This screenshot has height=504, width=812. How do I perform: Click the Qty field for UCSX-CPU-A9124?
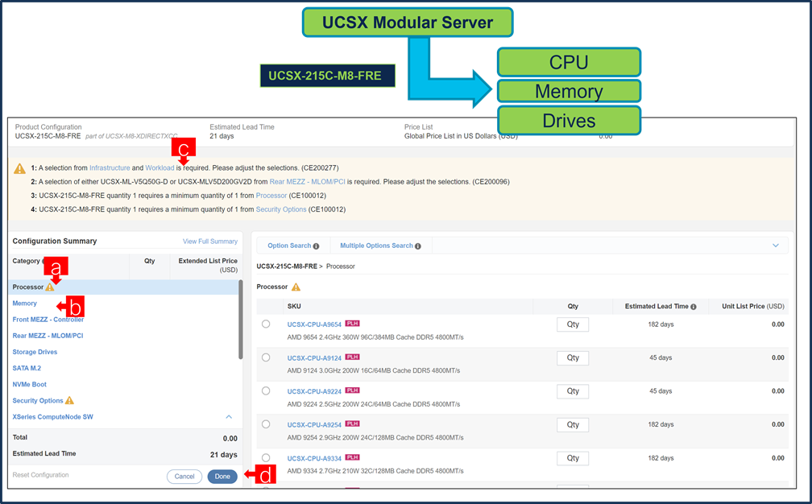click(x=573, y=358)
